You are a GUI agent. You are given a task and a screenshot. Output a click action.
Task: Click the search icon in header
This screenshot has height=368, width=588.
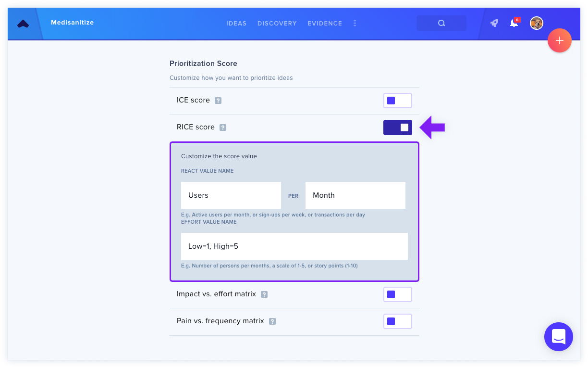pyautogui.click(x=441, y=23)
